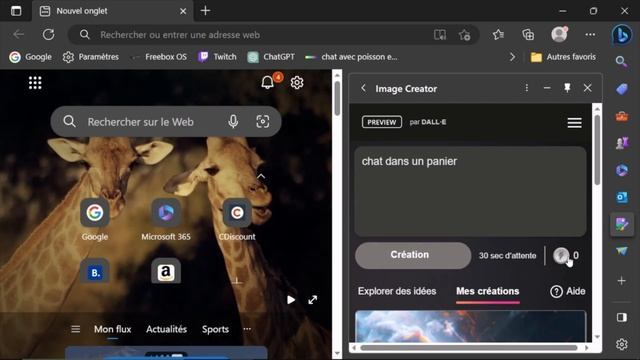Select the Nouvel onglet browser tab

(112, 11)
